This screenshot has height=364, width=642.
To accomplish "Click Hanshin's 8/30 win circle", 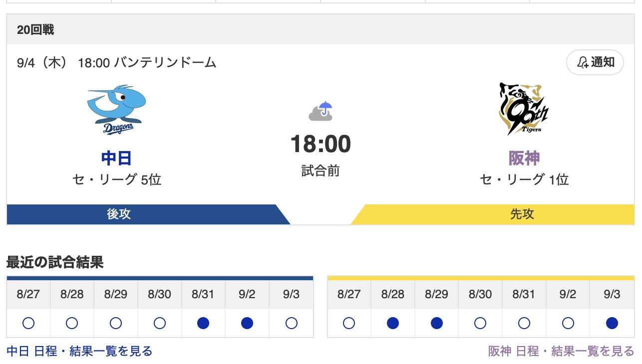I will [x=480, y=324].
